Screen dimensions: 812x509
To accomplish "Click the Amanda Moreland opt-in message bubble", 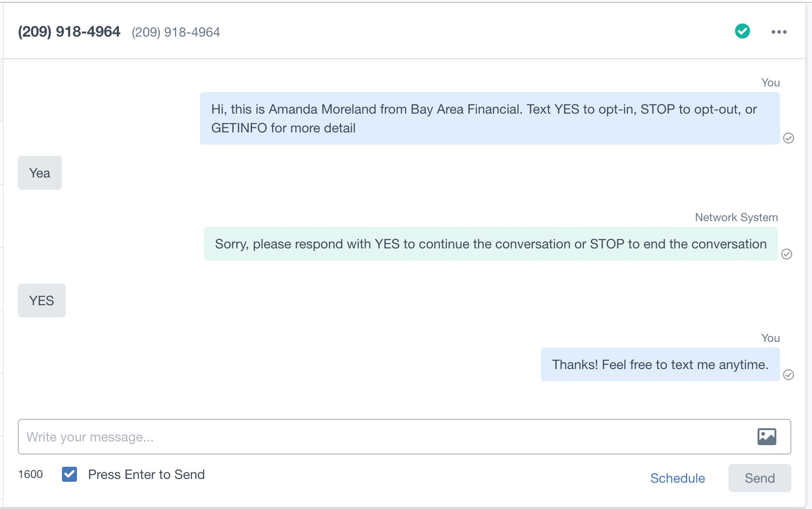I will coord(490,118).
